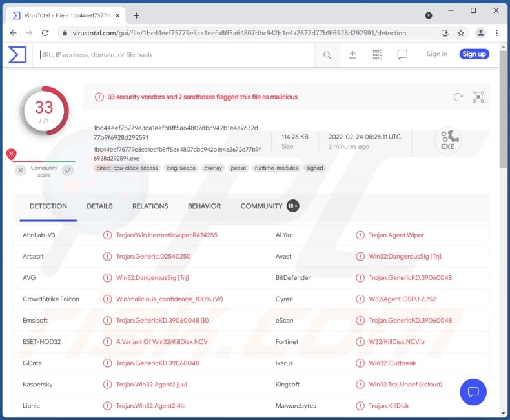
Task: Click the 33 security vendors flagged message
Action: pos(203,97)
